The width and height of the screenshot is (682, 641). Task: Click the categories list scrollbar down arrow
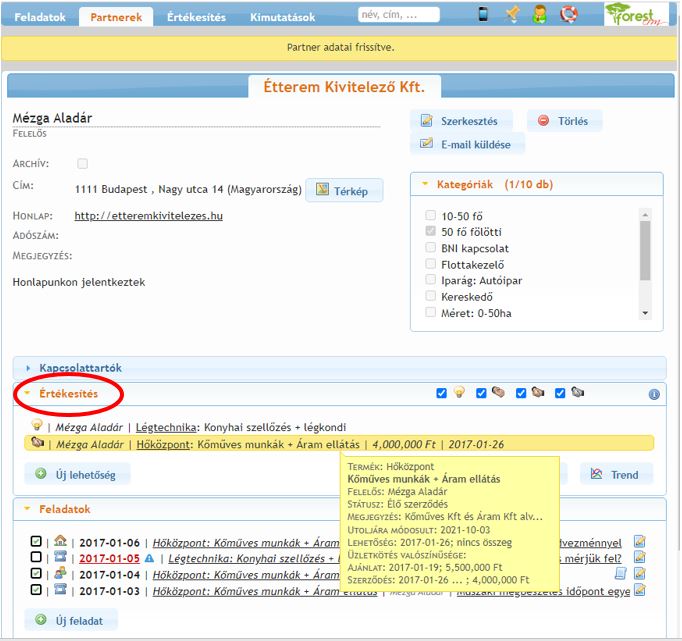[x=645, y=313]
